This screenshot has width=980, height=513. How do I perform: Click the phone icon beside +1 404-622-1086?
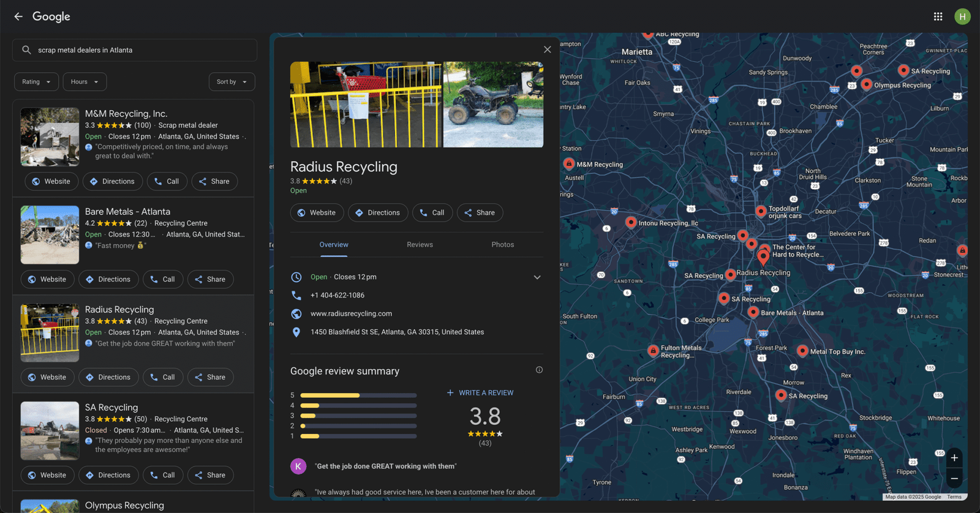(296, 295)
